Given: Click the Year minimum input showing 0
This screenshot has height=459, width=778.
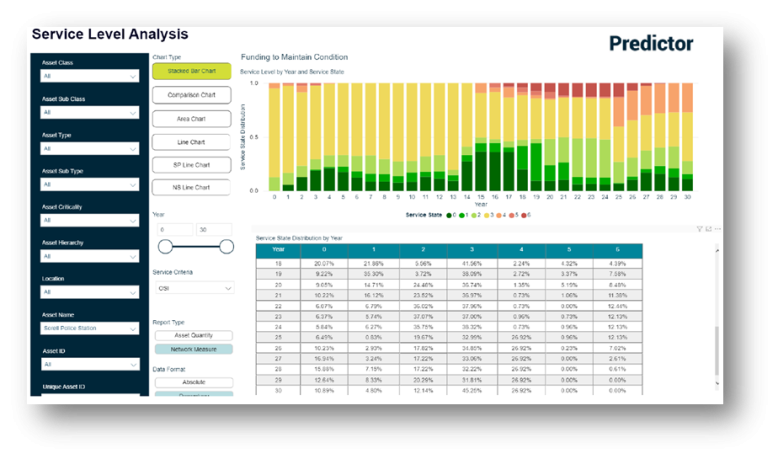Looking at the screenshot, I should pyautogui.click(x=175, y=230).
